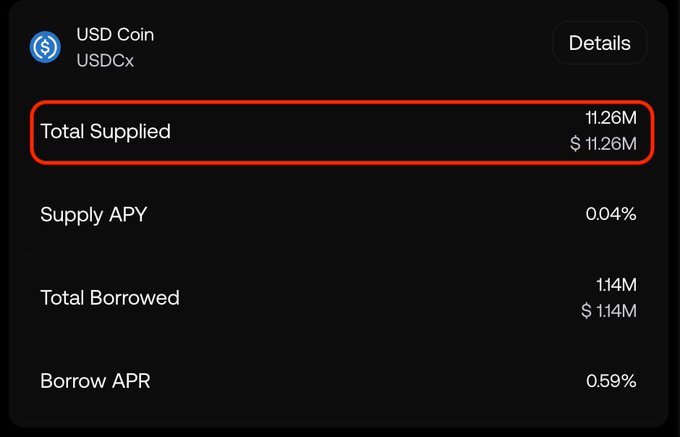Click the Total Borrowed label
Screen dimensions: 680x437
(x=110, y=298)
